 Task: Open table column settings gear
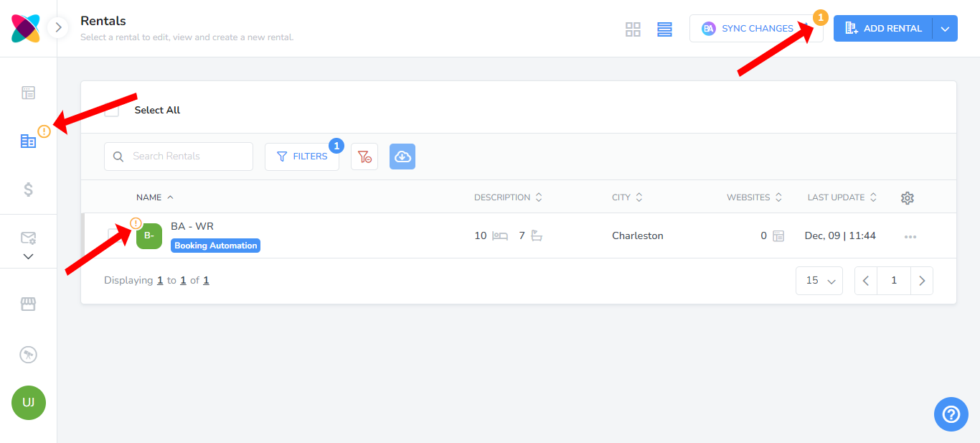pyautogui.click(x=908, y=198)
